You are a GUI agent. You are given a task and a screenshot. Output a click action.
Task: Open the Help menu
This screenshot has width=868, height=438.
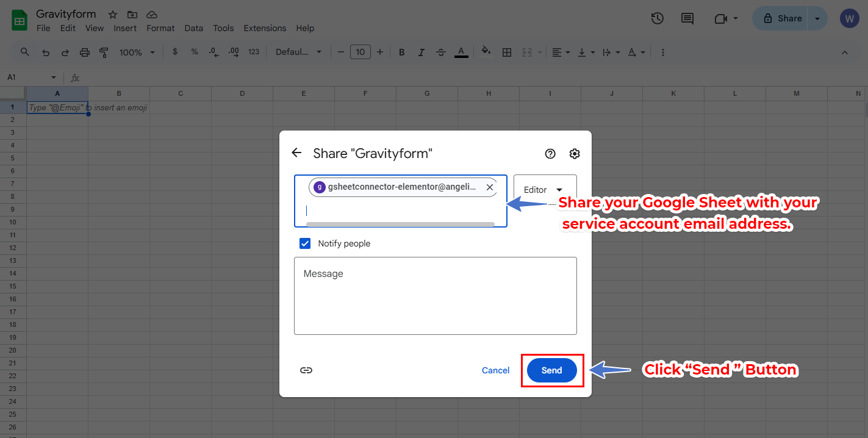tap(305, 28)
